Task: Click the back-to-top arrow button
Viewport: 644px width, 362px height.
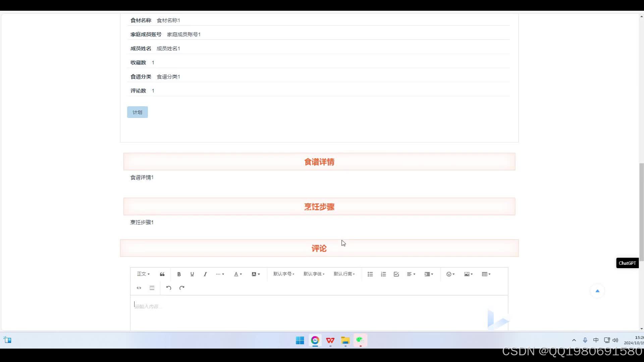Action: (x=597, y=291)
